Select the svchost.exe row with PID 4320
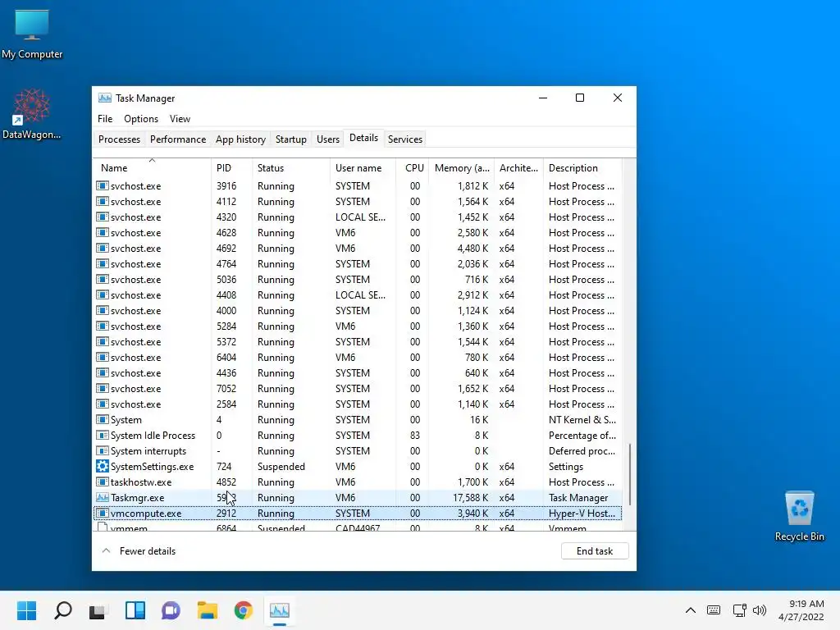Screen dimensions: 840x630 pyautogui.click(x=358, y=217)
